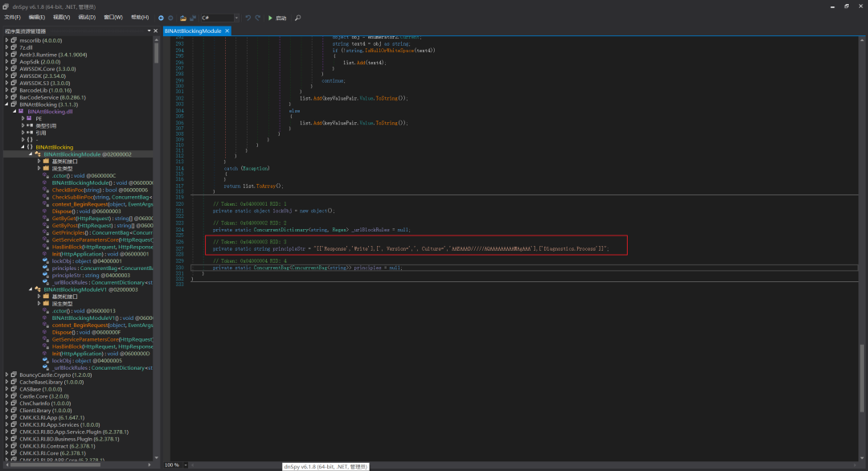Open an assembly using the folder icon

coord(182,18)
